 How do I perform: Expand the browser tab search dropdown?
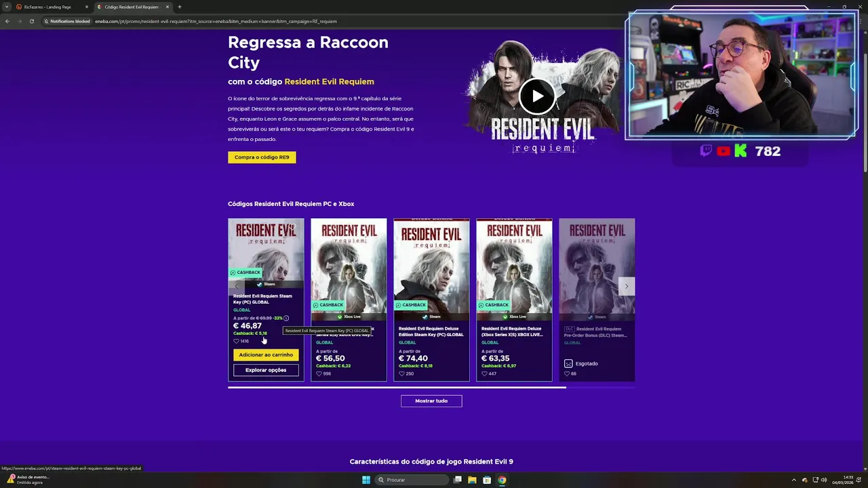[7, 7]
